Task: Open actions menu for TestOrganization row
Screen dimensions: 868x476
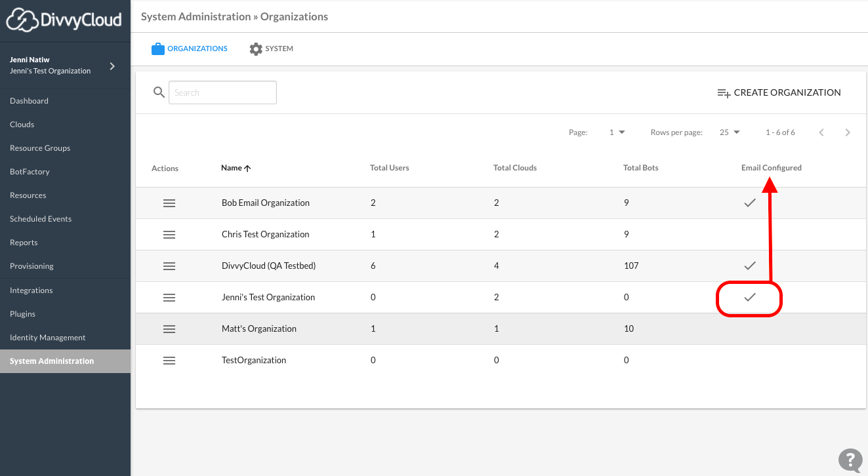Action: [x=169, y=361]
